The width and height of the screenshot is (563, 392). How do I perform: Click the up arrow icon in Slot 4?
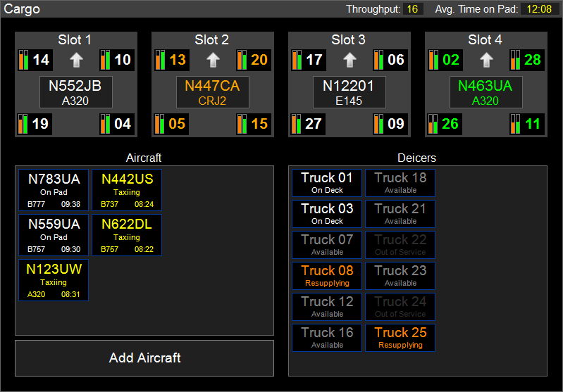click(x=486, y=60)
